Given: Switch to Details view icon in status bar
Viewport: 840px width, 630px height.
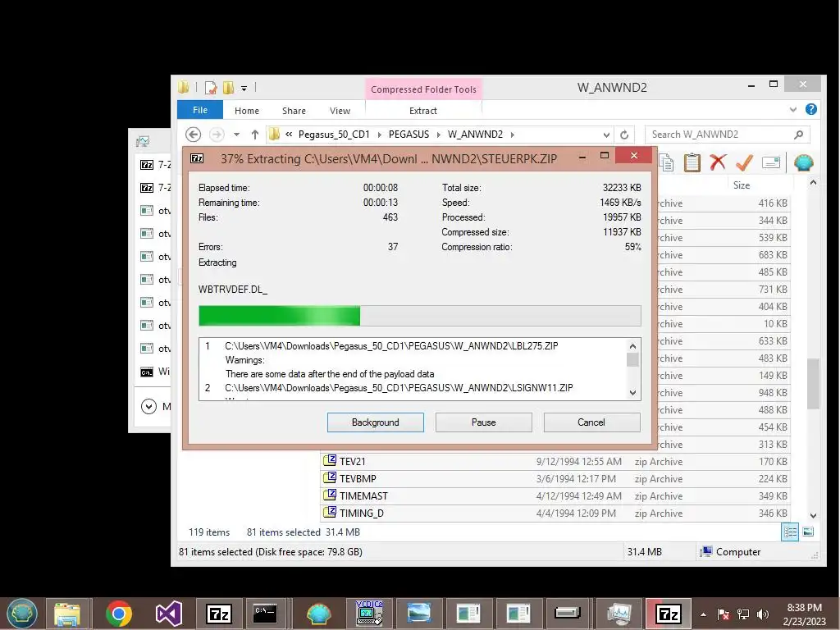Looking at the screenshot, I should point(790,532).
